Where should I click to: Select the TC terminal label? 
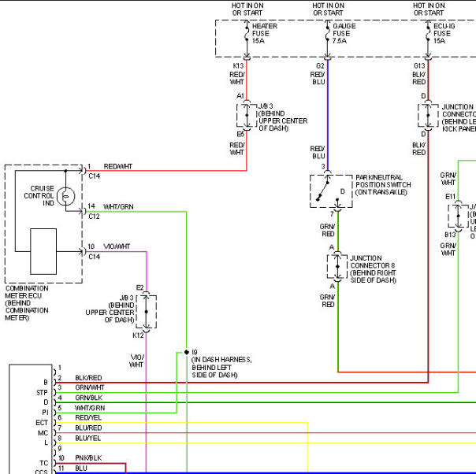[43, 463]
